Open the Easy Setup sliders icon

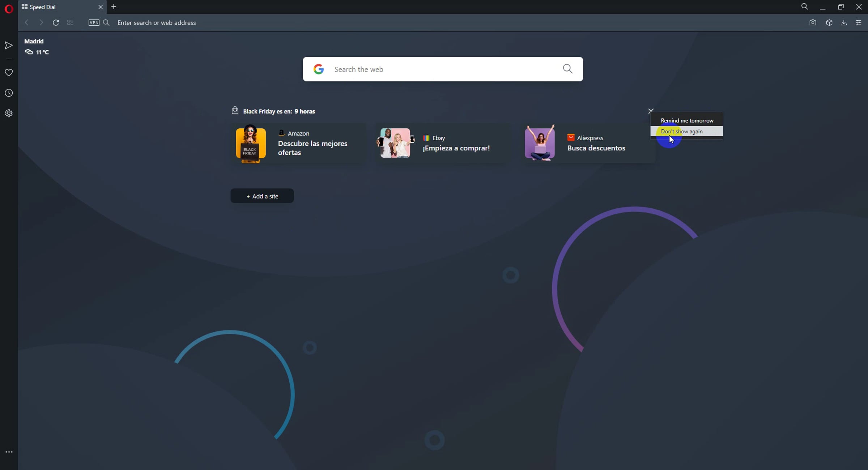pyautogui.click(x=859, y=22)
